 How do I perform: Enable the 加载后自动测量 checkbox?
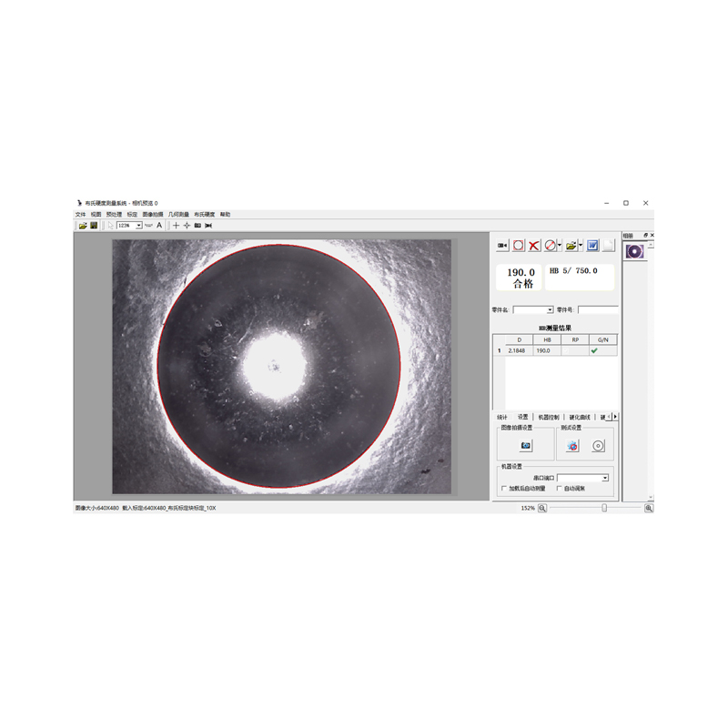(504, 489)
